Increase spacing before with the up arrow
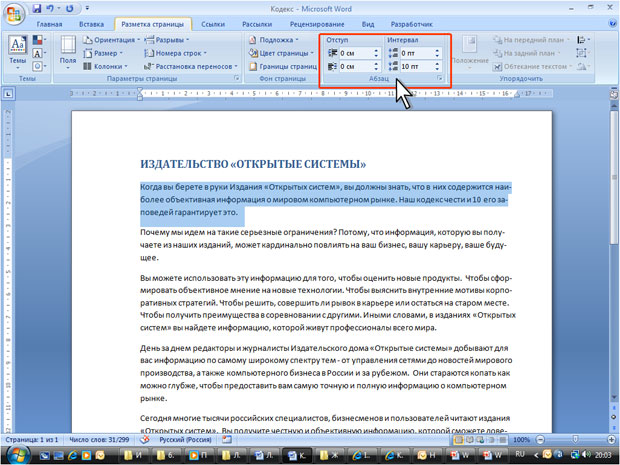Screen dimensions: 620x465 point(437,51)
